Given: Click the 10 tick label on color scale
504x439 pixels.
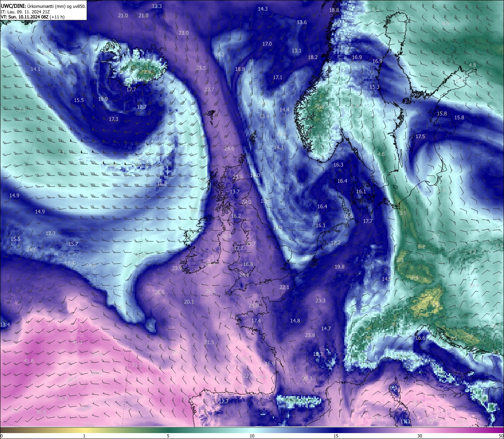Looking at the screenshot, I should [252, 436].
